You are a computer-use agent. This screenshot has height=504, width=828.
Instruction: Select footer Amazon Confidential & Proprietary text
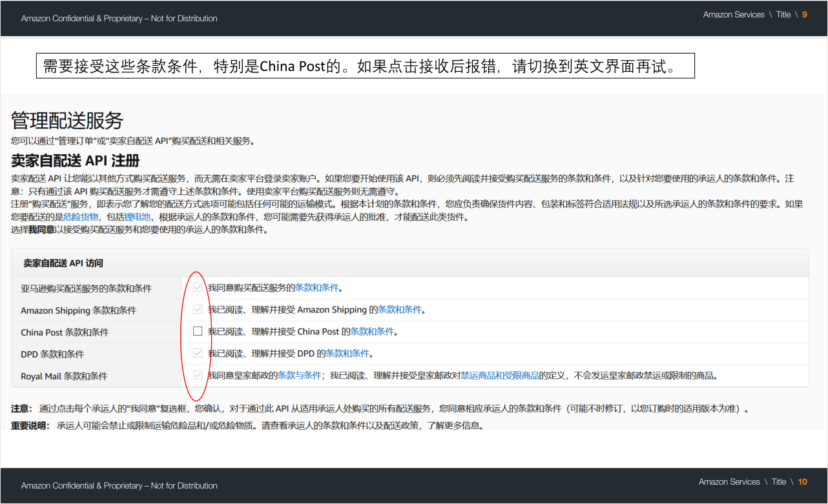point(119,486)
